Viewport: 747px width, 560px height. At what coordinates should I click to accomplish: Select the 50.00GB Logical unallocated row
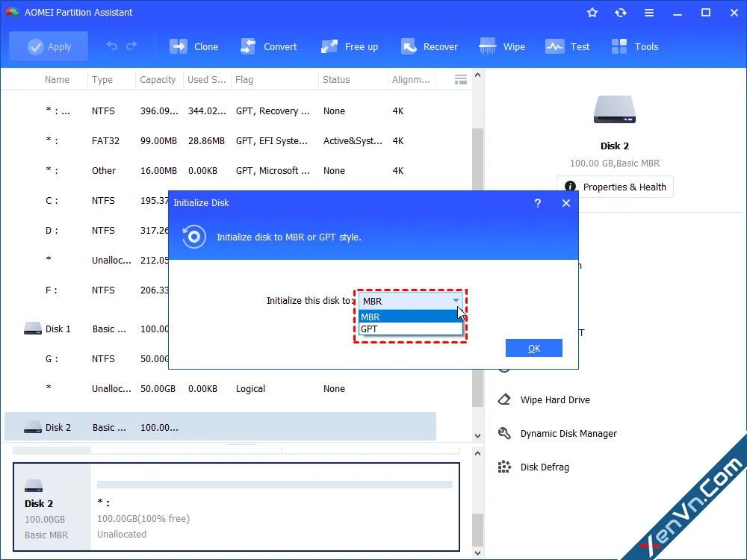[x=220, y=388]
